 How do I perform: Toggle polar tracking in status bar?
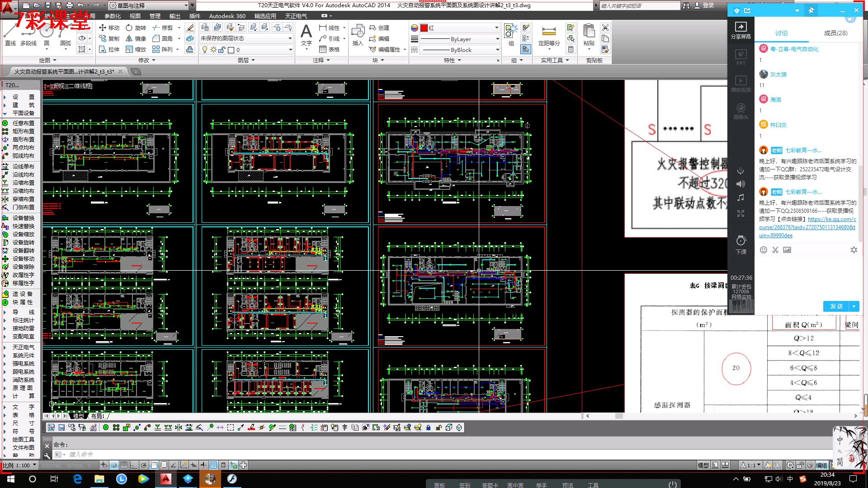point(144,465)
